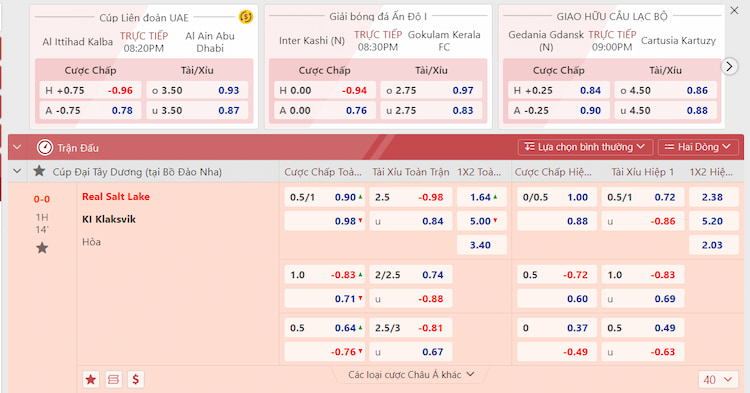
Task: Select first-half over 0.5/1 at 0.72
Action: click(643, 197)
